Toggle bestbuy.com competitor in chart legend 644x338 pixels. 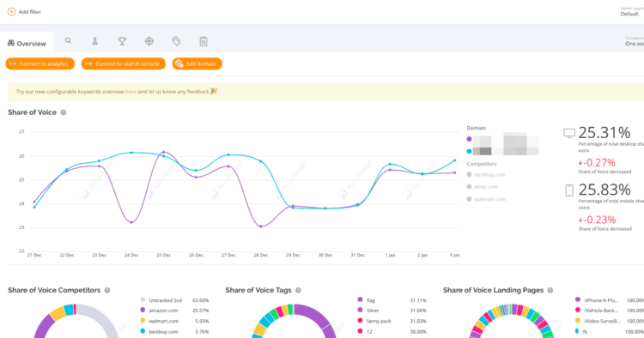486,174
